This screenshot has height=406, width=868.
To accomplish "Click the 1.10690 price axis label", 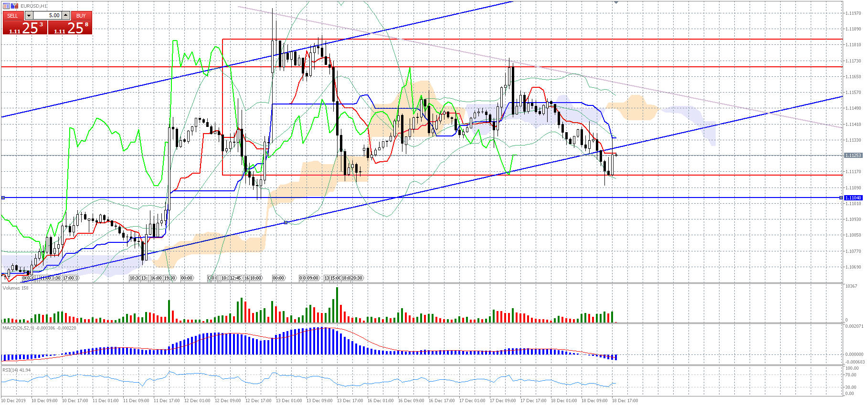I will [853, 267].
